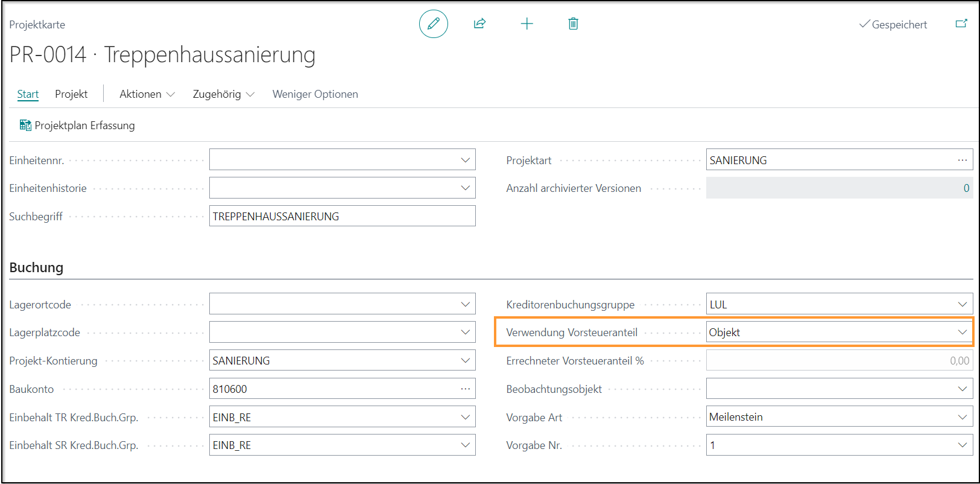
Task: Expand the Projekt-Kontierung dropdown
Action: click(x=465, y=361)
